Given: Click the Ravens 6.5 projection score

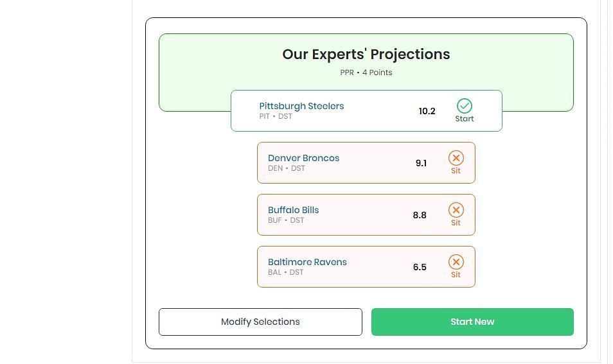Looking at the screenshot, I should [420, 267].
